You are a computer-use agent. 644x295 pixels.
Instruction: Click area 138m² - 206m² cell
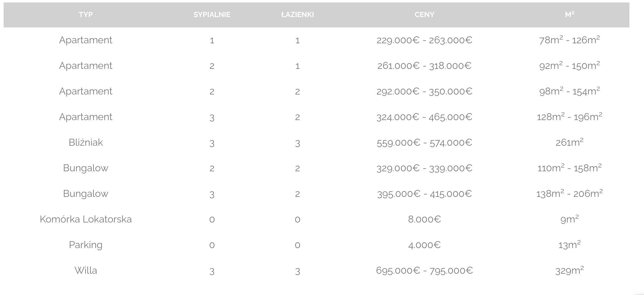pos(569,193)
